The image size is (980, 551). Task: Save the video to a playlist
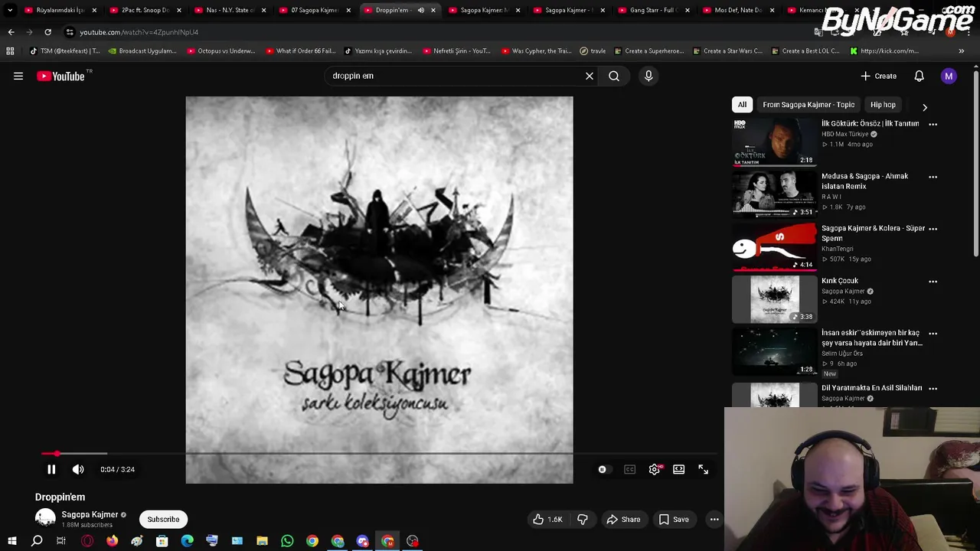click(x=674, y=520)
